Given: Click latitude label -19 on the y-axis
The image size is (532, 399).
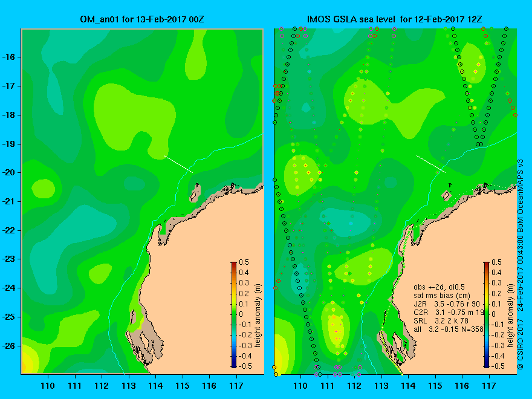Looking at the screenshot, I should [9, 144].
